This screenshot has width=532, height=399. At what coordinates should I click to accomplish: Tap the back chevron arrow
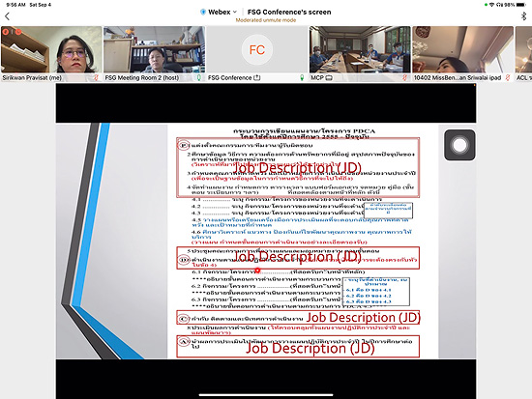[x=7, y=15]
